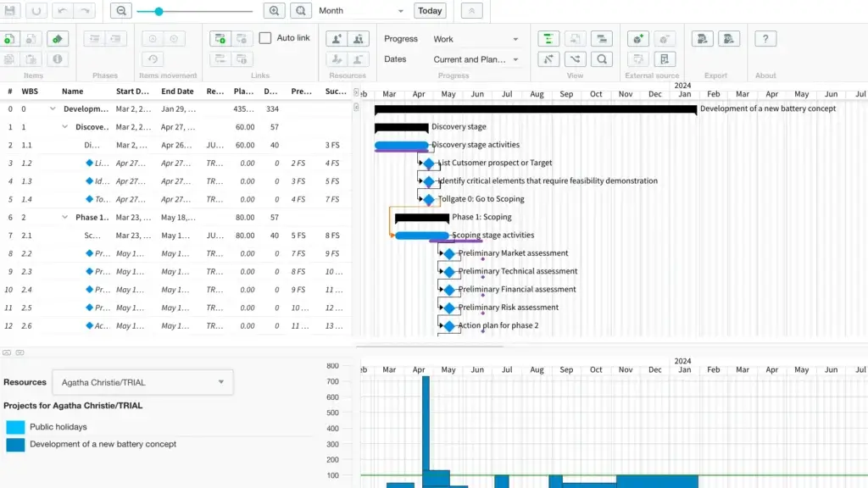Open help via the question mark icon
The height and width of the screenshot is (488, 868).
click(764, 38)
